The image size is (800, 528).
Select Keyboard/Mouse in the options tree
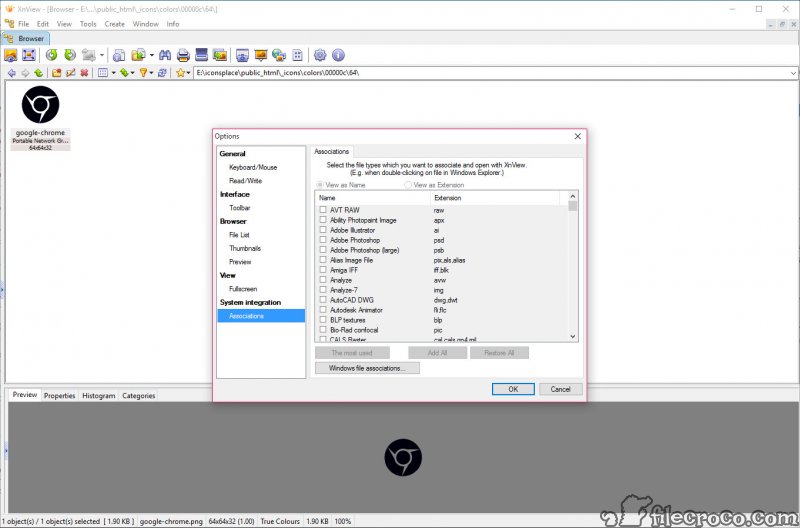pos(253,167)
